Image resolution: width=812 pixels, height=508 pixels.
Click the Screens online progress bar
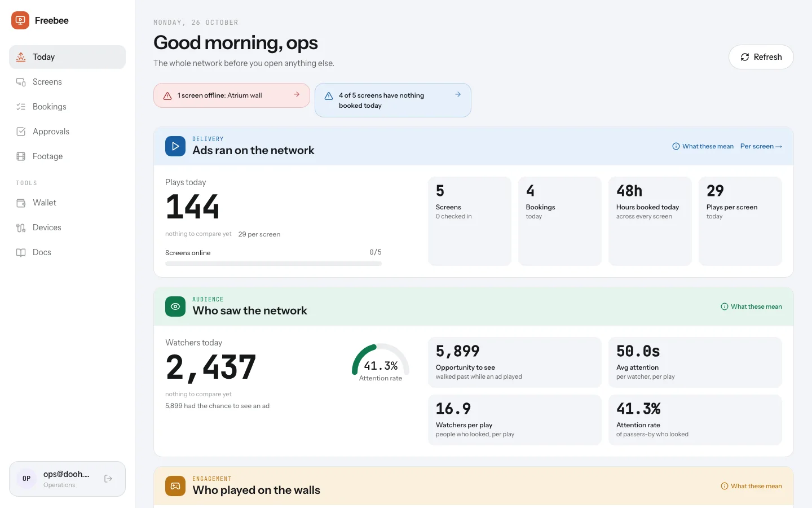coord(273,264)
